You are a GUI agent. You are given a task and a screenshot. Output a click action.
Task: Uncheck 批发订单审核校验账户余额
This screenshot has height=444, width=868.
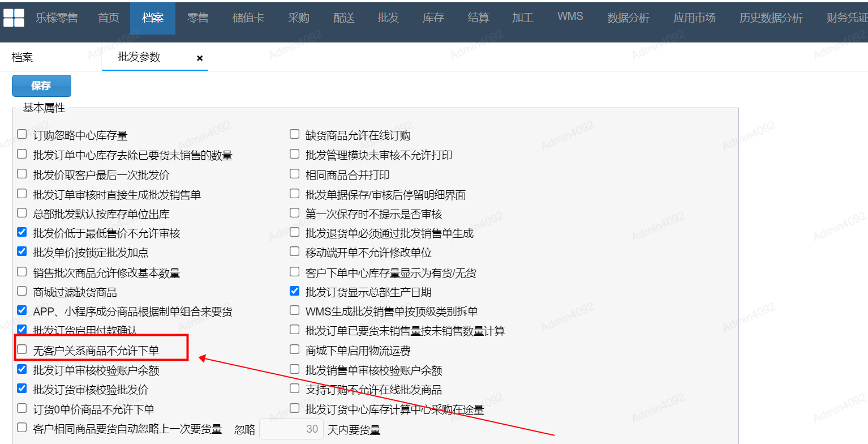point(22,369)
